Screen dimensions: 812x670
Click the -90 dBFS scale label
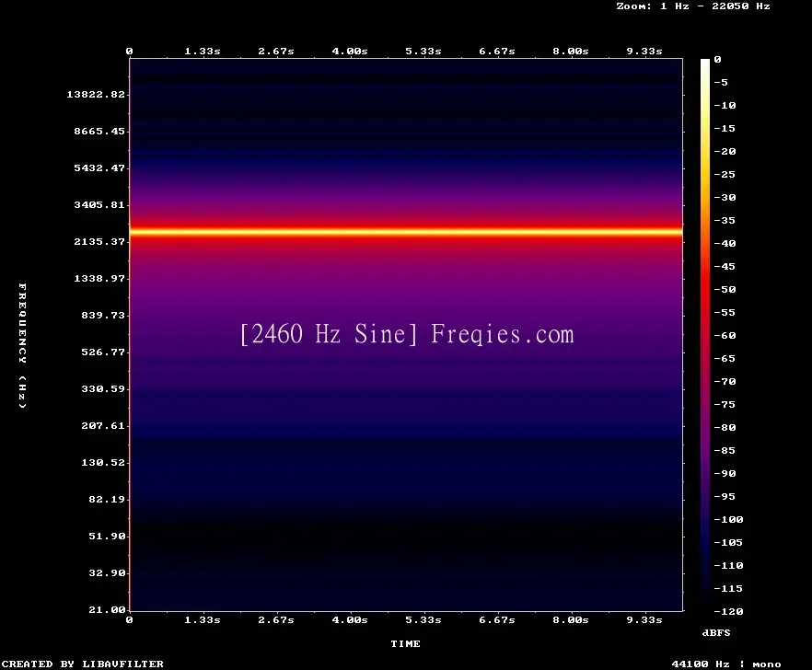(x=725, y=473)
